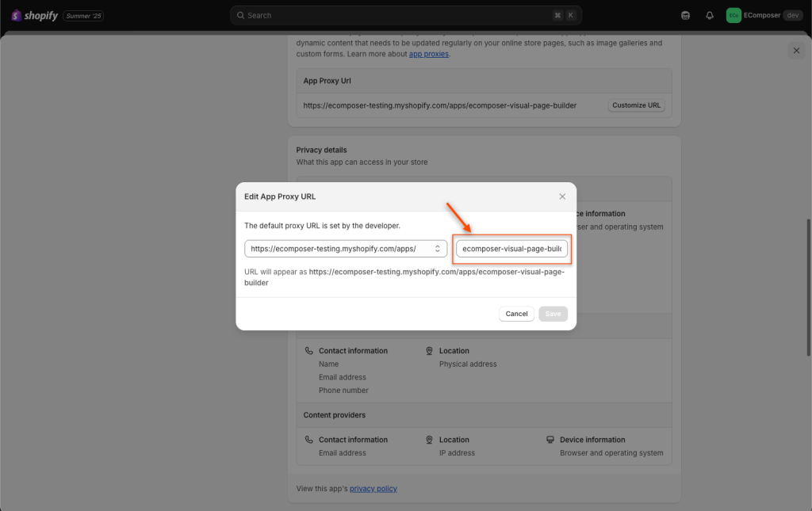Click the Privacy details heading
The width and height of the screenshot is (812, 511).
tap(322, 150)
